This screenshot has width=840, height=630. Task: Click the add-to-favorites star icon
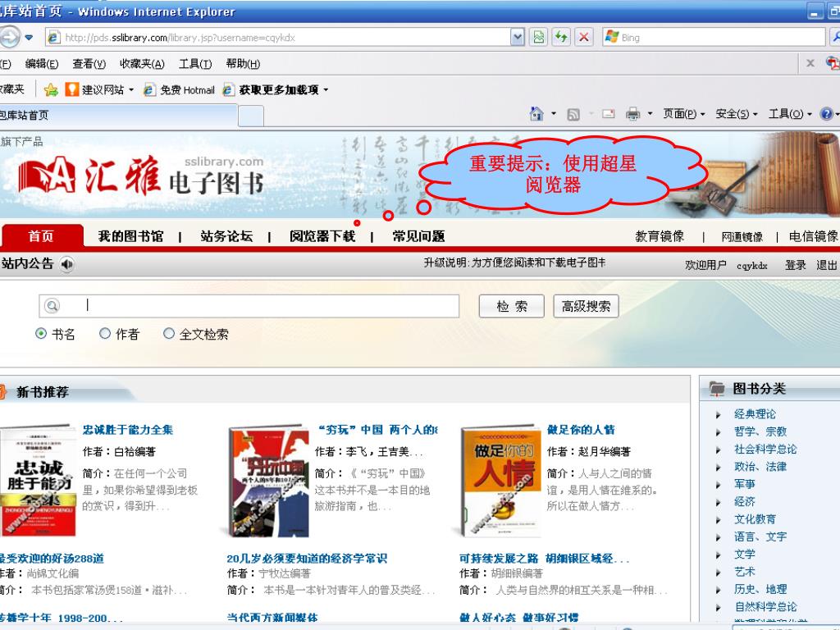pos(51,90)
